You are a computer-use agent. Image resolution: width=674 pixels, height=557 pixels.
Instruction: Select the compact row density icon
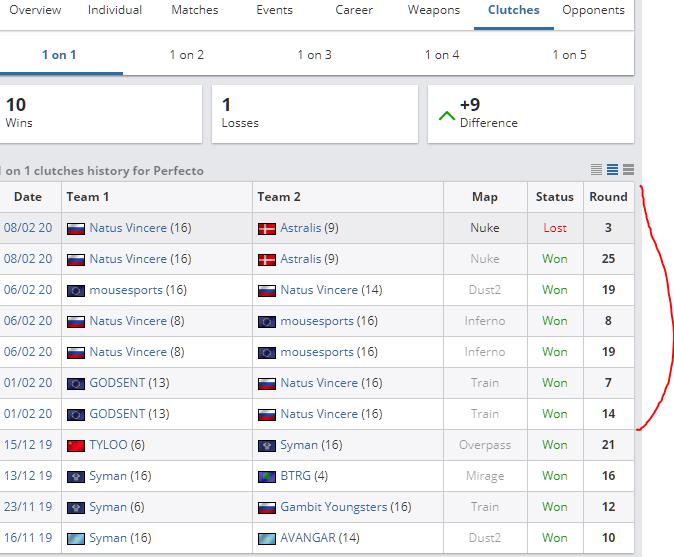pyautogui.click(x=597, y=170)
